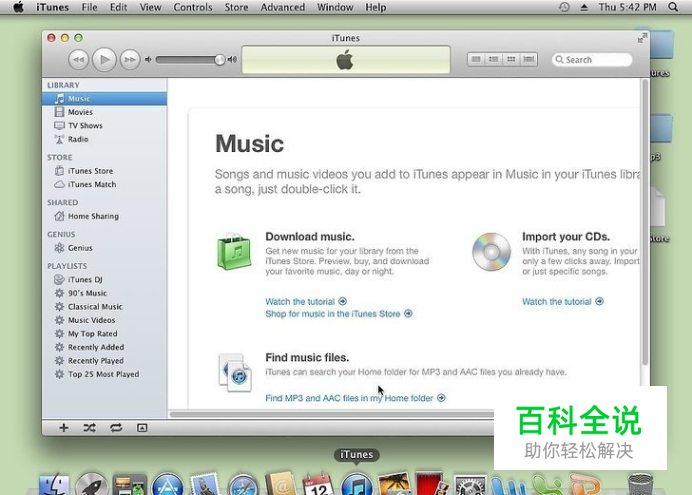Click the Previous track rewind button
Image resolution: width=692 pixels, height=495 pixels.
pos(79,60)
